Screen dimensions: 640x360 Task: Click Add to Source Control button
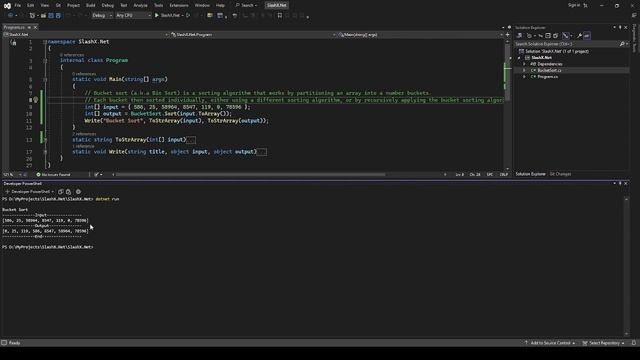point(550,343)
